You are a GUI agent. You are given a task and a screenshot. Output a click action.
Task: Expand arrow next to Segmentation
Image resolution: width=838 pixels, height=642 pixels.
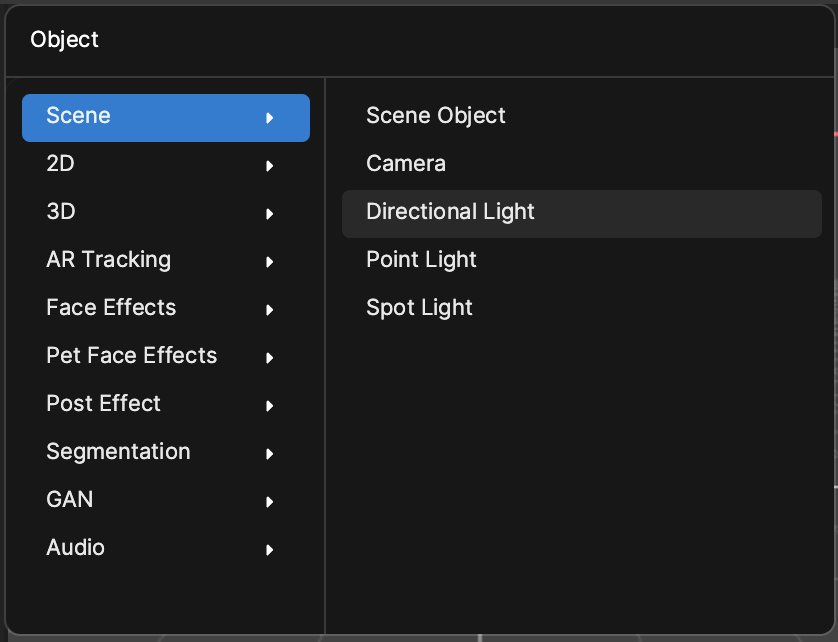point(270,454)
